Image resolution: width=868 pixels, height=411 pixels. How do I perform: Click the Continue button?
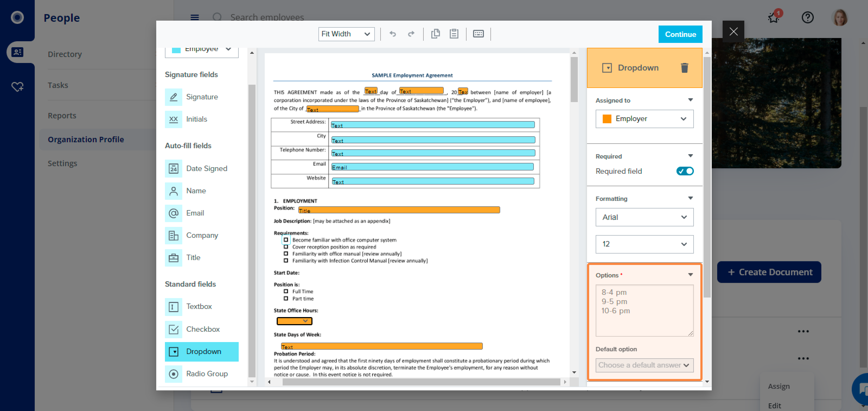tap(680, 34)
